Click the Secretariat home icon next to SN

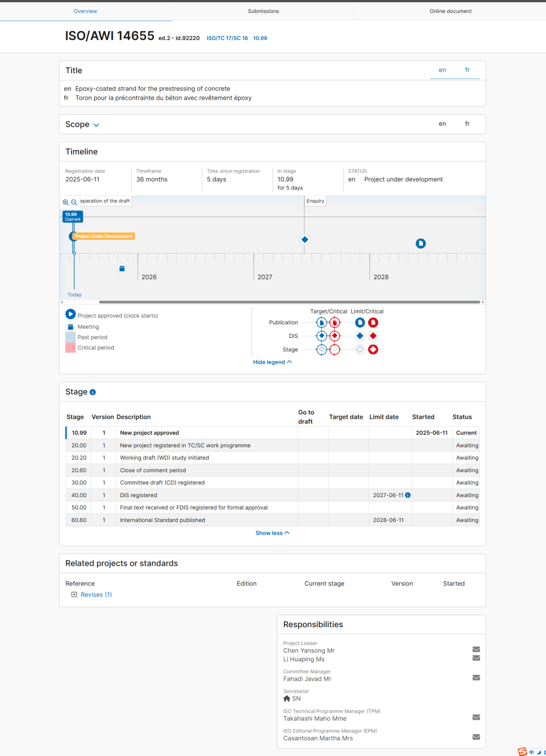click(287, 699)
